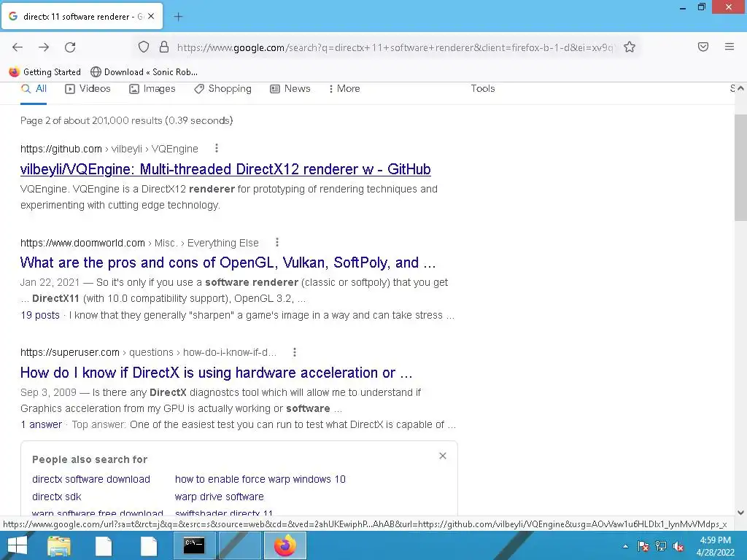Bookmark this page with the star icon
The width and height of the screenshot is (747, 560).
[630, 47]
